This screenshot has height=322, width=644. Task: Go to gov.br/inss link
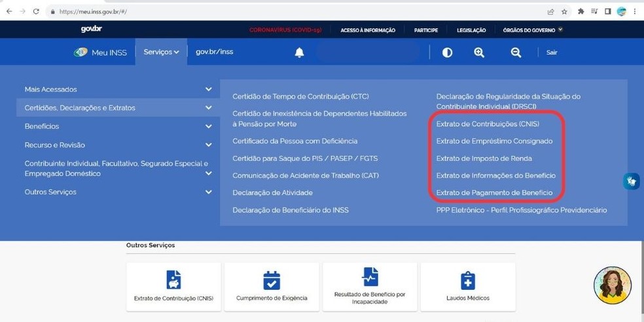[x=215, y=52]
